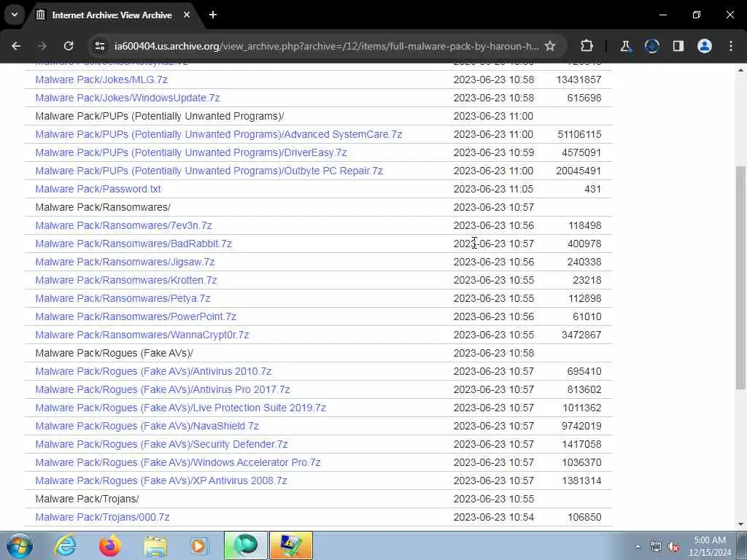Open the NavaShield.7z link
This screenshot has height=560, width=747.
[147, 426]
